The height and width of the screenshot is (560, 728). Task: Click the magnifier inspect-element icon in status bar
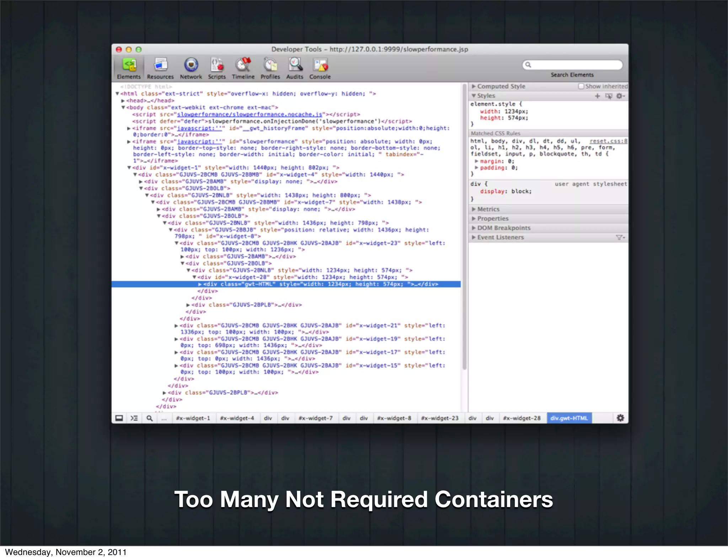pyautogui.click(x=150, y=418)
